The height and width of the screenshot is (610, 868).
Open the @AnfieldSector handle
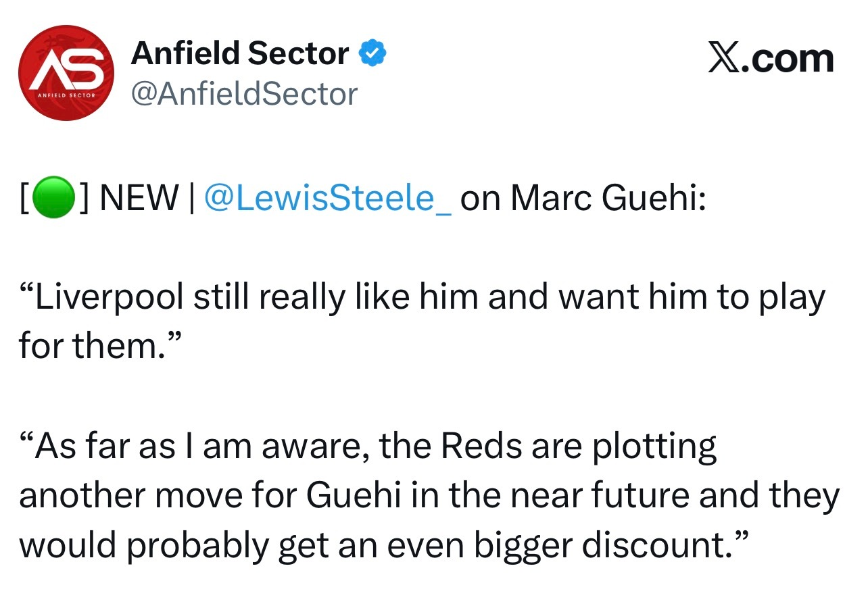pyautogui.click(x=244, y=94)
